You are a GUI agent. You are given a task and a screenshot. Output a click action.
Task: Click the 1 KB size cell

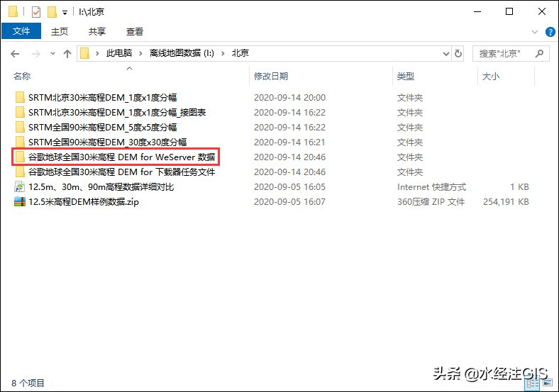(519, 187)
